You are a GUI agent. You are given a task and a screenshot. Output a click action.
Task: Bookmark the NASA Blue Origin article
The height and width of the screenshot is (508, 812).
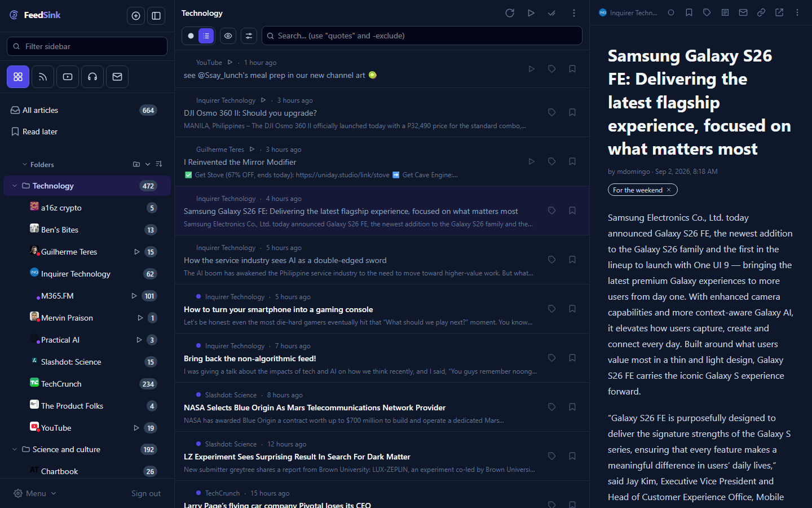[x=572, y=407]
